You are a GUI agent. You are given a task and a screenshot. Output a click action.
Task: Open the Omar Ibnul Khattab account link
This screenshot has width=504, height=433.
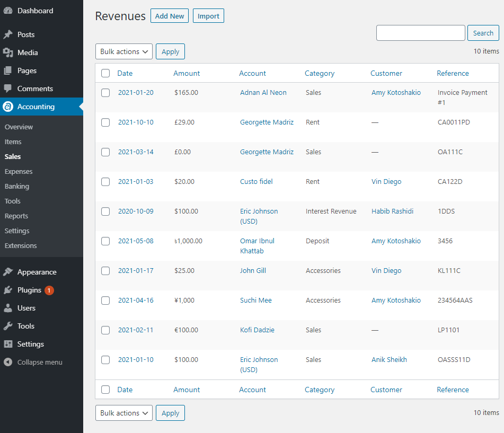click(257, 246)
